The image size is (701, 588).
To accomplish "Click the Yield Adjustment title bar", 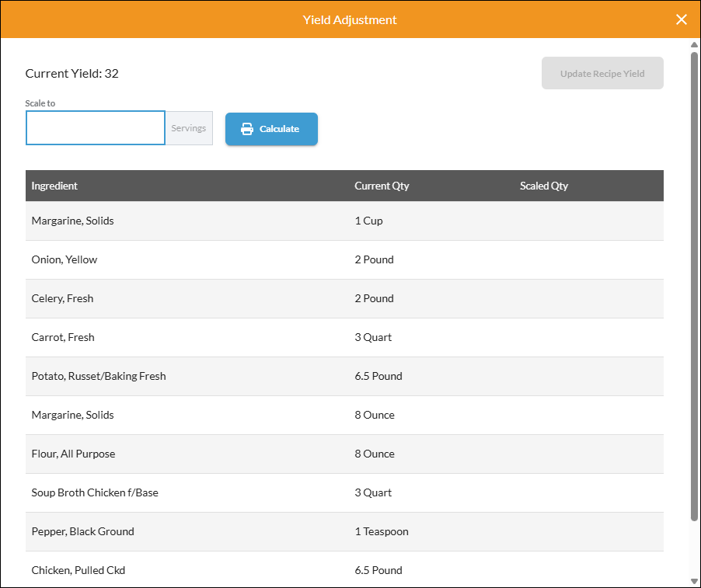I will point(350,19).
